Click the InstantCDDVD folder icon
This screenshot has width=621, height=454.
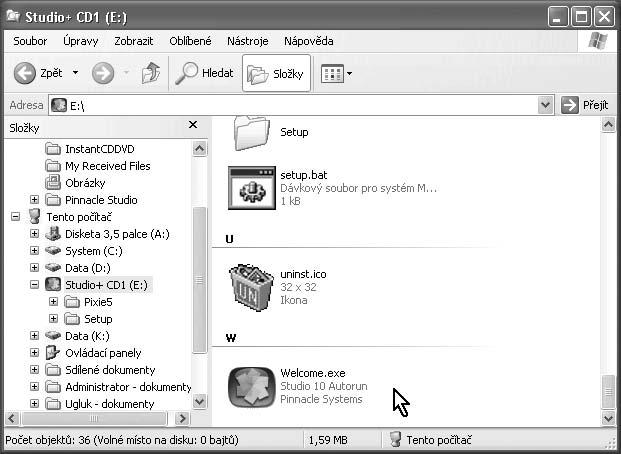53,149
